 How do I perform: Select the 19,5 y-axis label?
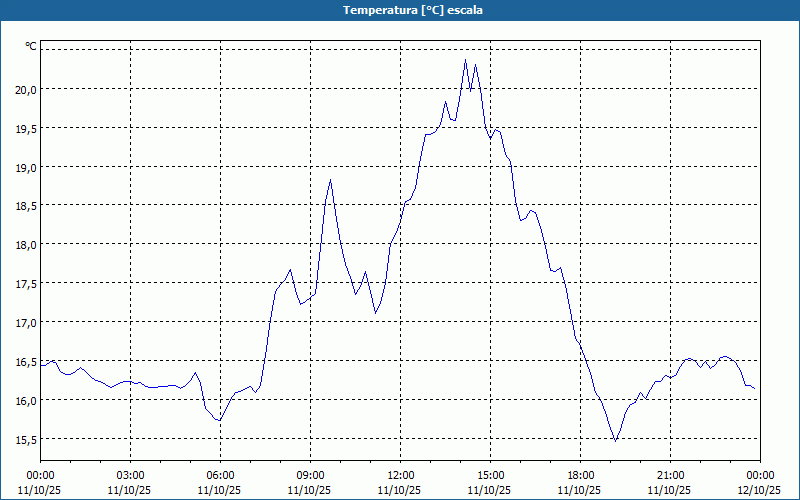click(x=24, y=128)
